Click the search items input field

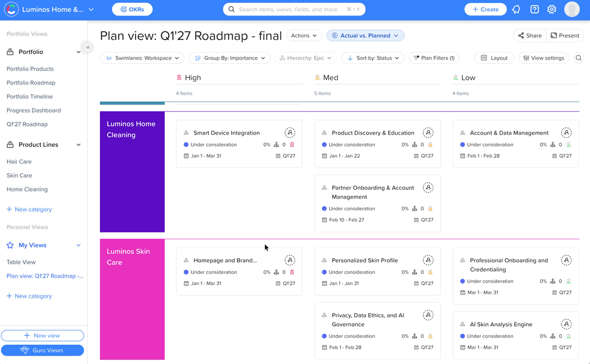point(294,9)
